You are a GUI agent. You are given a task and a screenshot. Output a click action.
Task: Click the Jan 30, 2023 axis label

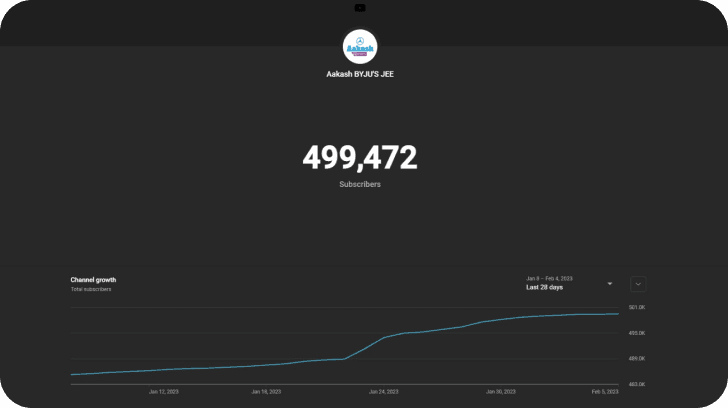pyautogui.click(x=500, y=392)
